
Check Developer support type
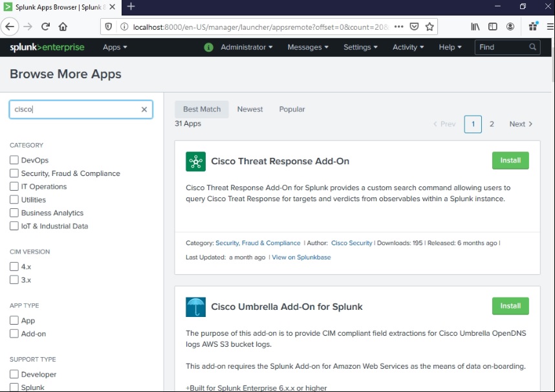click(x=14, y=375)
